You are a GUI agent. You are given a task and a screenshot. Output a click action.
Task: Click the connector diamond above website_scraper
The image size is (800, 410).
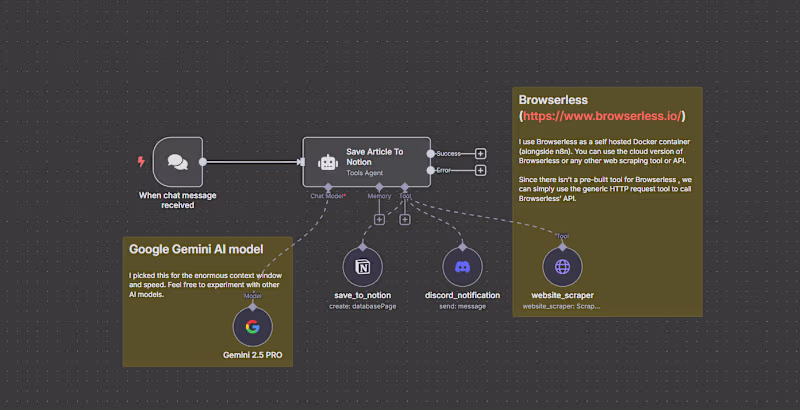point(562,247)
